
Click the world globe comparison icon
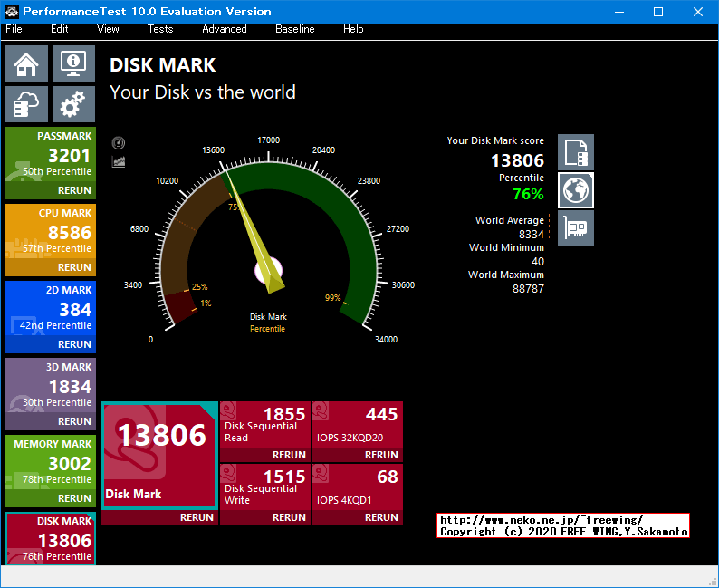[x=576, y=190]
